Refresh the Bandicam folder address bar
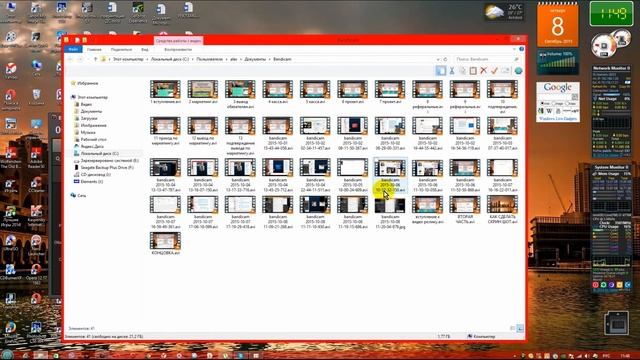This screenshot has height=360, width=640. tap(445, 59)
